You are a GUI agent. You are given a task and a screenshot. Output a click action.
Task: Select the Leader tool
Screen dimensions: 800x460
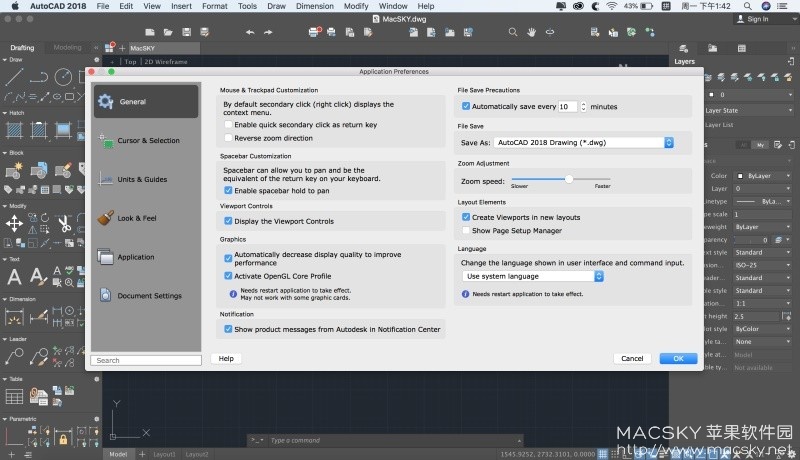click(x=14, y=356)
